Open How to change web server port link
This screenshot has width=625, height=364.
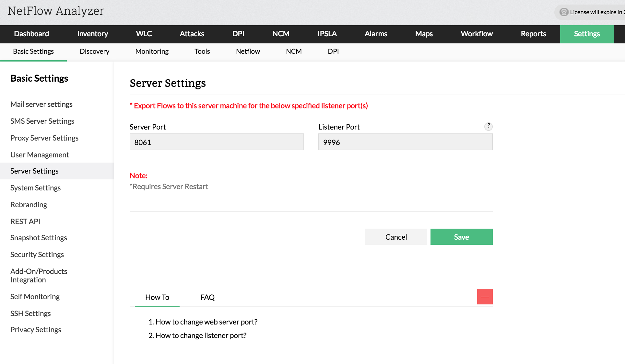pyautogui.click(x=206, y=322)
